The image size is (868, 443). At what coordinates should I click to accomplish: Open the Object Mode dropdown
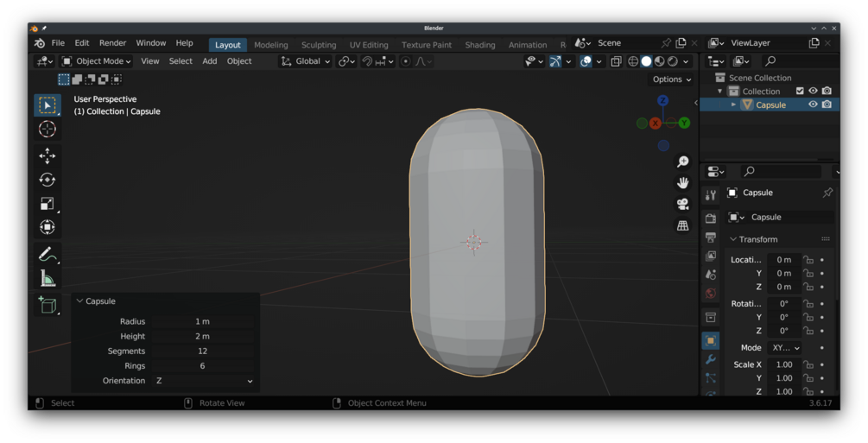97,61
